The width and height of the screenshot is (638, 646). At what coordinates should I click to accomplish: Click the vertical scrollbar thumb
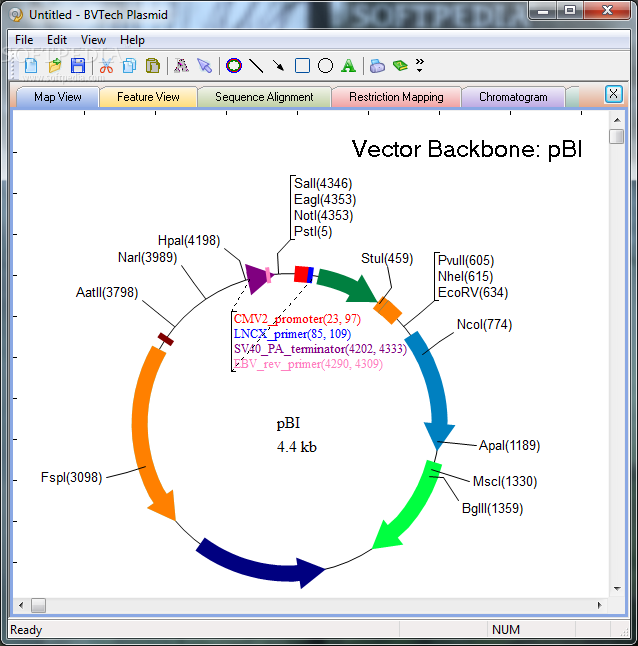click(617, 136)
